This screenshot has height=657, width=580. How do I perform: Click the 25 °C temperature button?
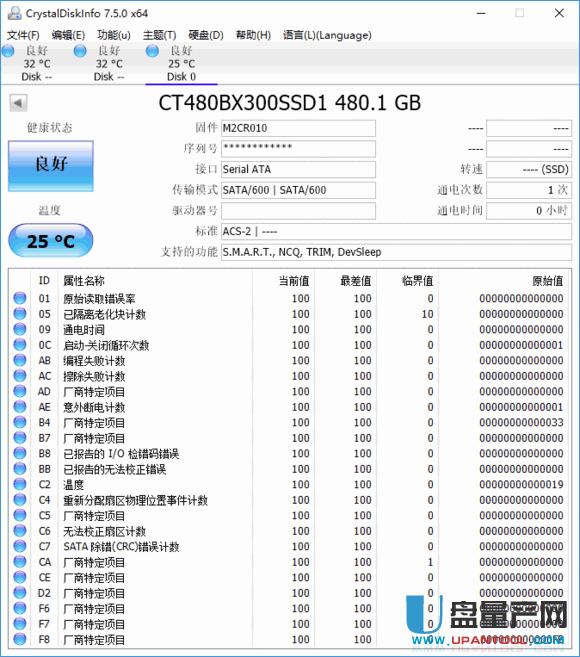pyautogui.click(x=51, y=241)
